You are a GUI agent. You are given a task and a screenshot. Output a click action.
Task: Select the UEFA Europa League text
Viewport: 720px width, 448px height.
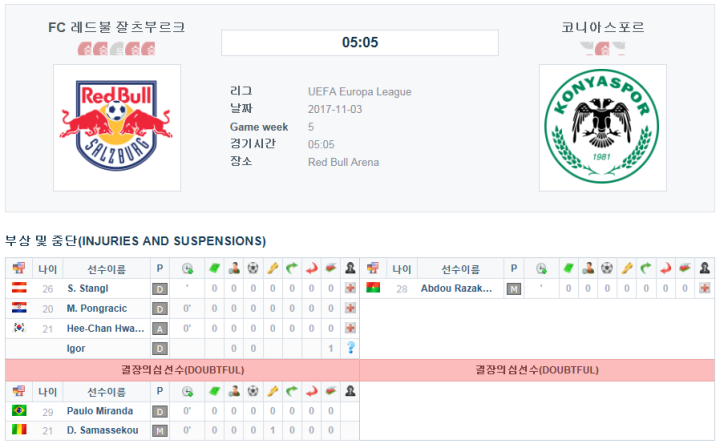360,92
